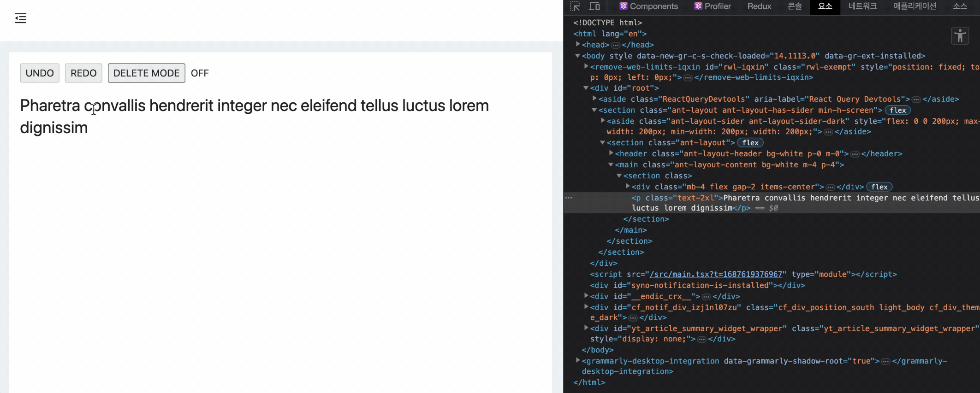Viewport: 980px width, 393px height.
Task: Click the REDO button
Action: pyautogui.click(x=83, y=73)
